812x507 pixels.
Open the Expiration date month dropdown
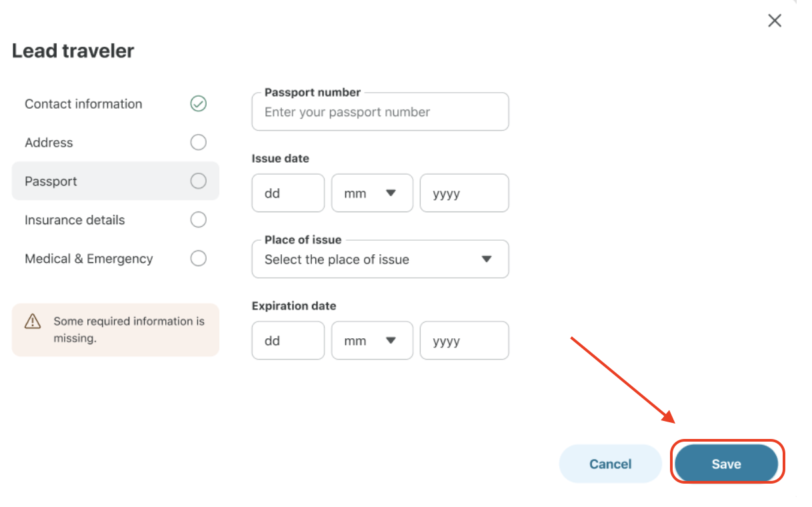(372, 341)
